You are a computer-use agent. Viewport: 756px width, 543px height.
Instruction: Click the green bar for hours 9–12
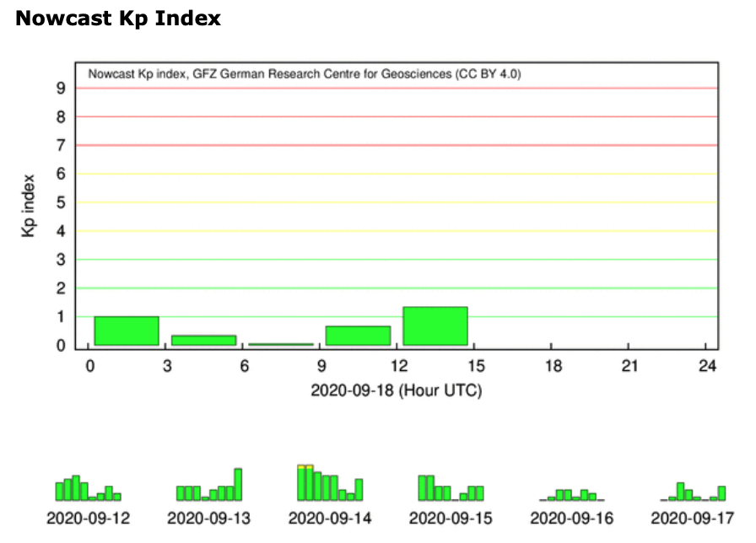pyautogui.click(x=358, y=336)
